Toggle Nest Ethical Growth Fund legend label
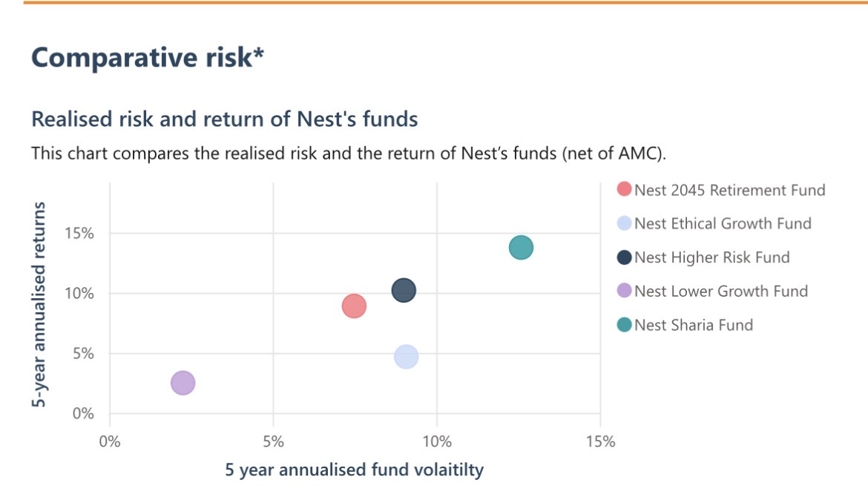This screenshot has height=500, width=868. pos(723,223)
